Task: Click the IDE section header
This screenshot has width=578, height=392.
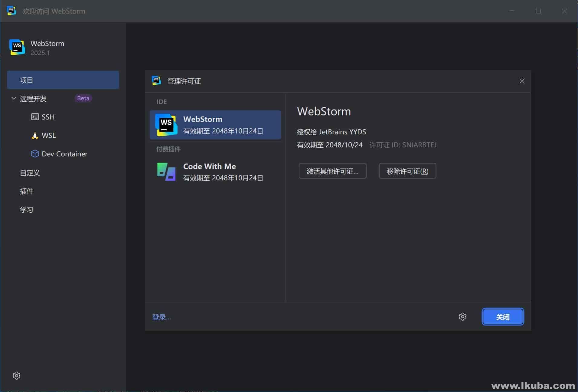Action: tap(162, 102)
